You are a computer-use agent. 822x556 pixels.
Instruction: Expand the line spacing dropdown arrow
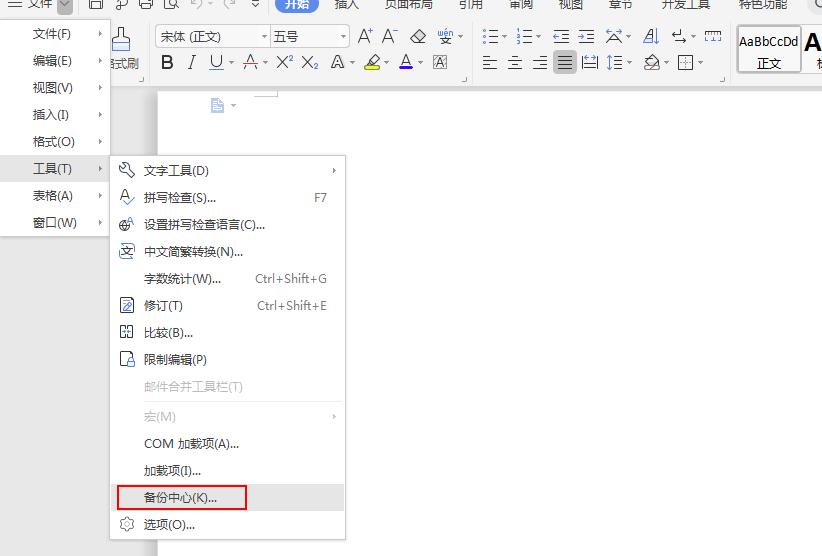[x=629, y=63]
